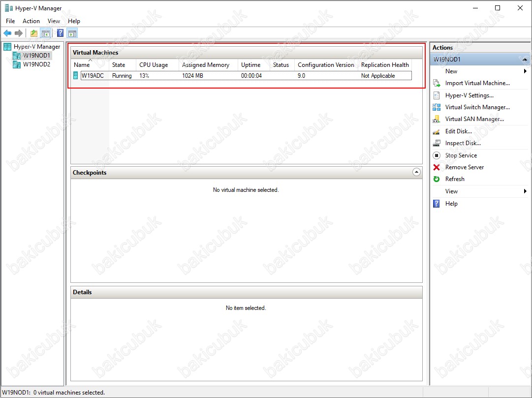Sort by the Uptime column header
532x398 pixels.
coord(254,65)
